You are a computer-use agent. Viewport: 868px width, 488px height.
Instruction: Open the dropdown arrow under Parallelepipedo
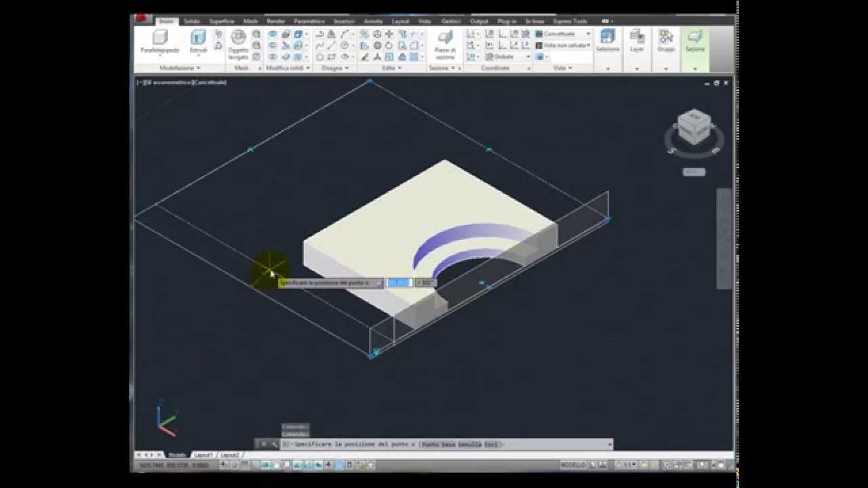(160, 56)
